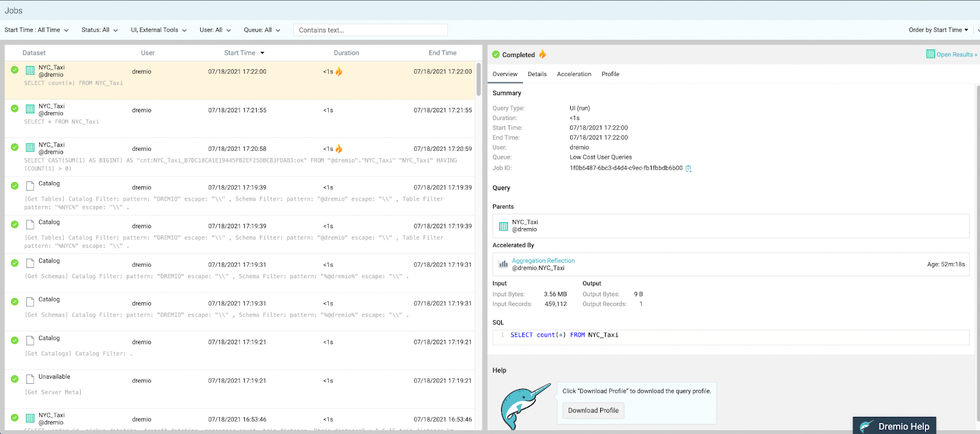Image resolution: width=980 pixels, height=434 pixels.
Task: Switch to the Details tab
Action: pos(537,74)
